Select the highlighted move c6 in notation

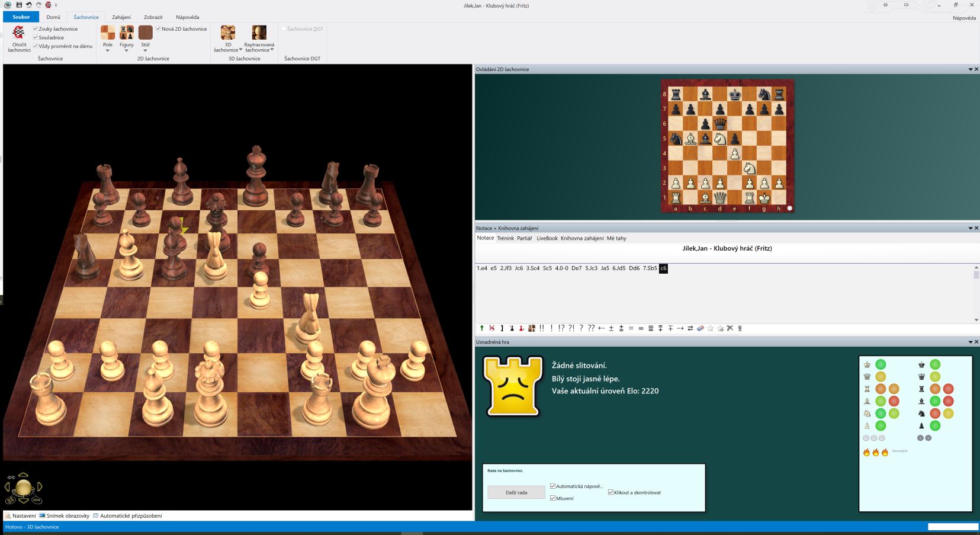pos(663,268)
